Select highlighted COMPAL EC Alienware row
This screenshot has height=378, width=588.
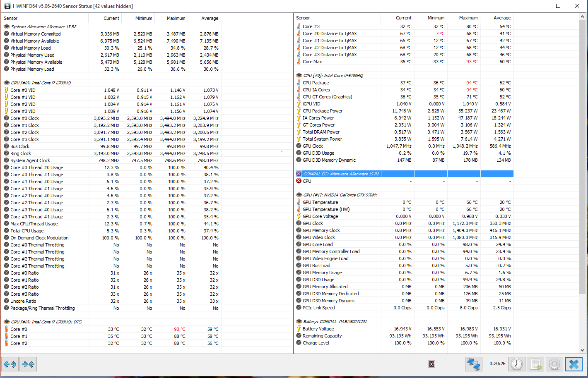click(x=405, y=174)
